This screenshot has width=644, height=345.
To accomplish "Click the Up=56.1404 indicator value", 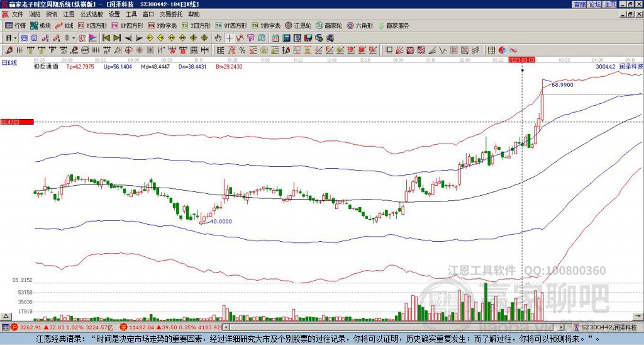I will (118, 67).
